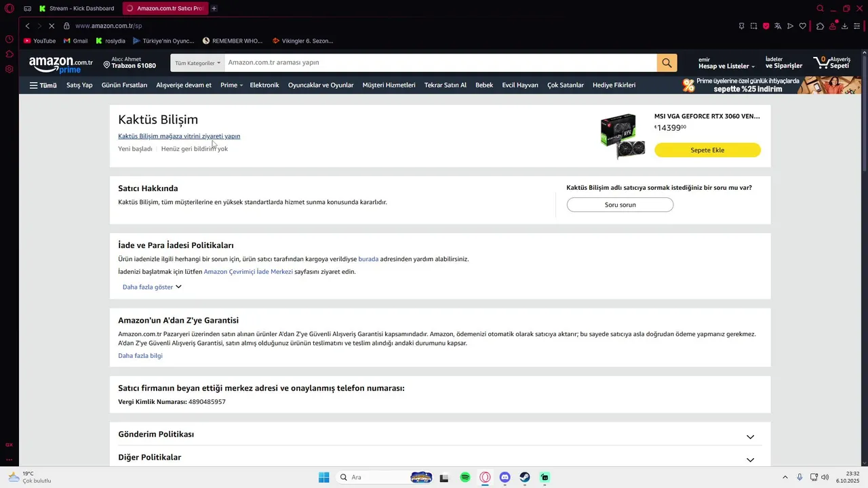The height and width of the screenshot is (488, 868).
Task: Open the Windows Start menu
Action: [324, 477]
